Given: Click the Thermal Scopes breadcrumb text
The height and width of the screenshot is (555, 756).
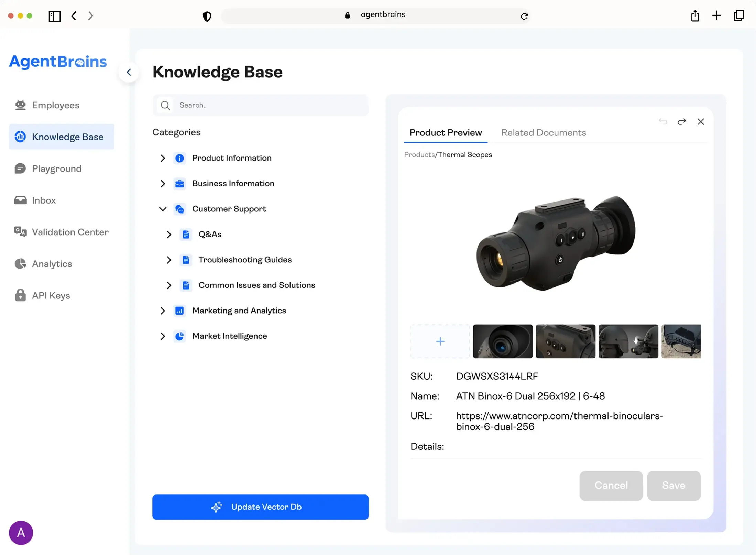Looking at the screenshot, I should point(465,155).
